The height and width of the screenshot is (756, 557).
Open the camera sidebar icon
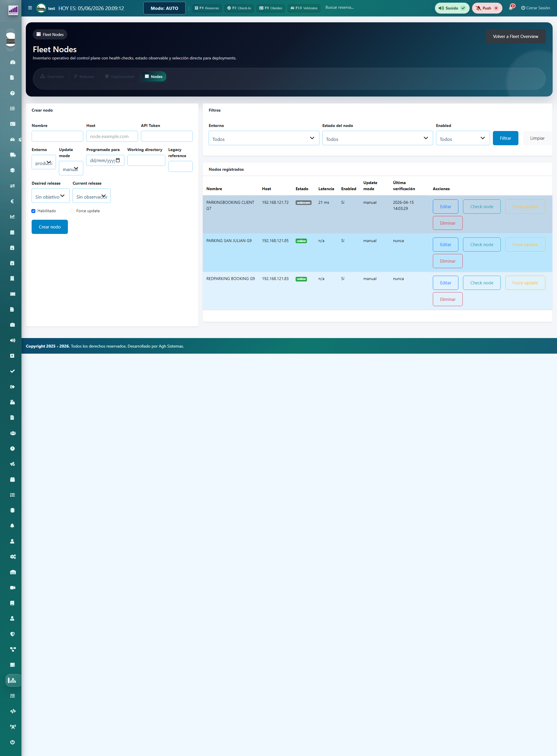click(12, 325)
